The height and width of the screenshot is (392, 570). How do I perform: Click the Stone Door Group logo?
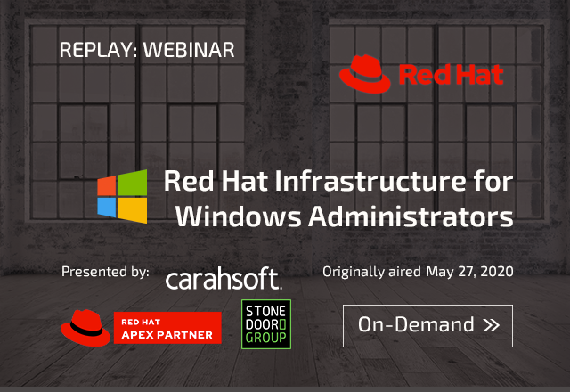[266, 324]
